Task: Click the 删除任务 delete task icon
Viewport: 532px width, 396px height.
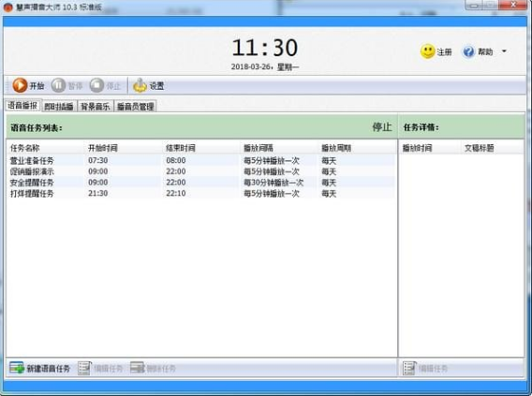Action: click(138, 368)
